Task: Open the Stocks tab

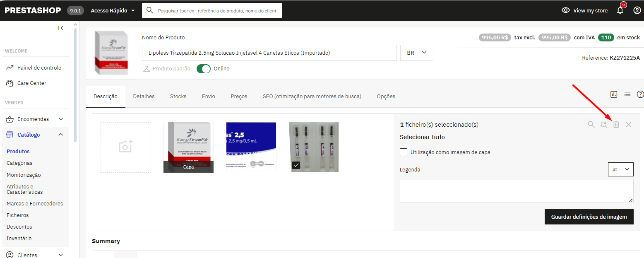Action: 178,96
